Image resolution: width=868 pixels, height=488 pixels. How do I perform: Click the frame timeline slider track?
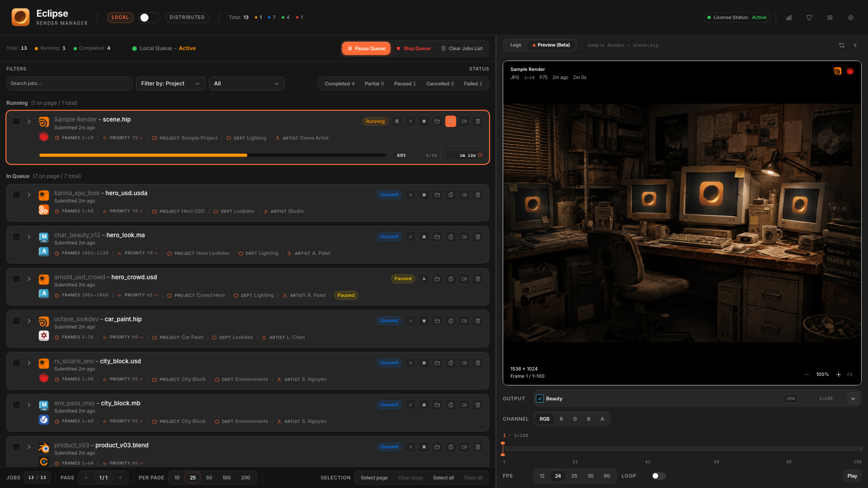683,449
